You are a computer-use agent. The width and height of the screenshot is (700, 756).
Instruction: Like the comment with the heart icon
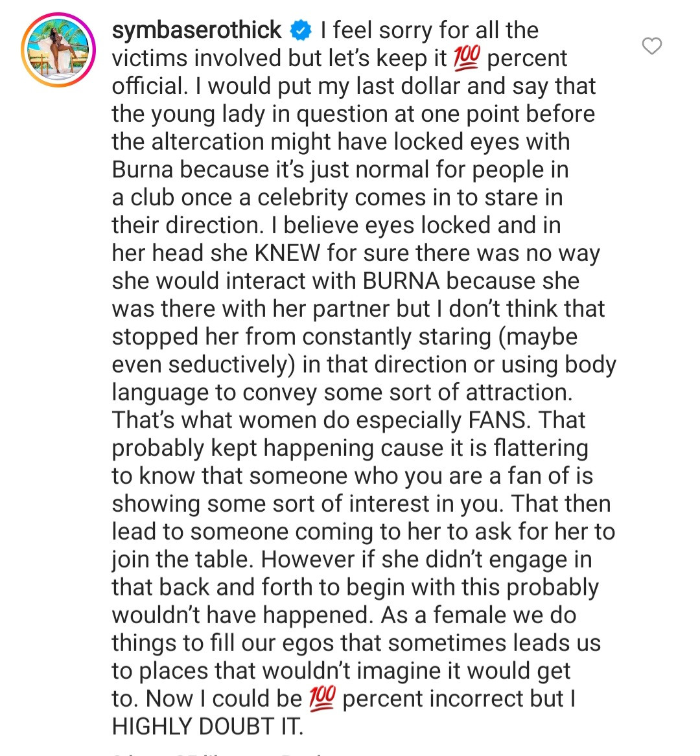click(x=651, y=46)
